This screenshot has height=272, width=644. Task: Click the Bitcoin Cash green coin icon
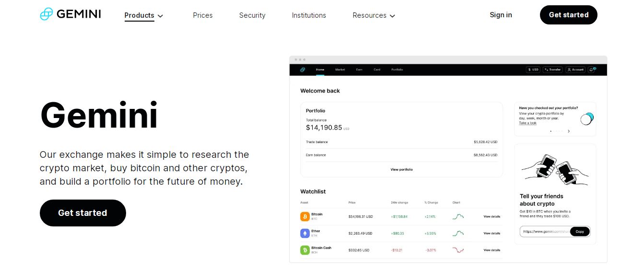click(305, 250)
